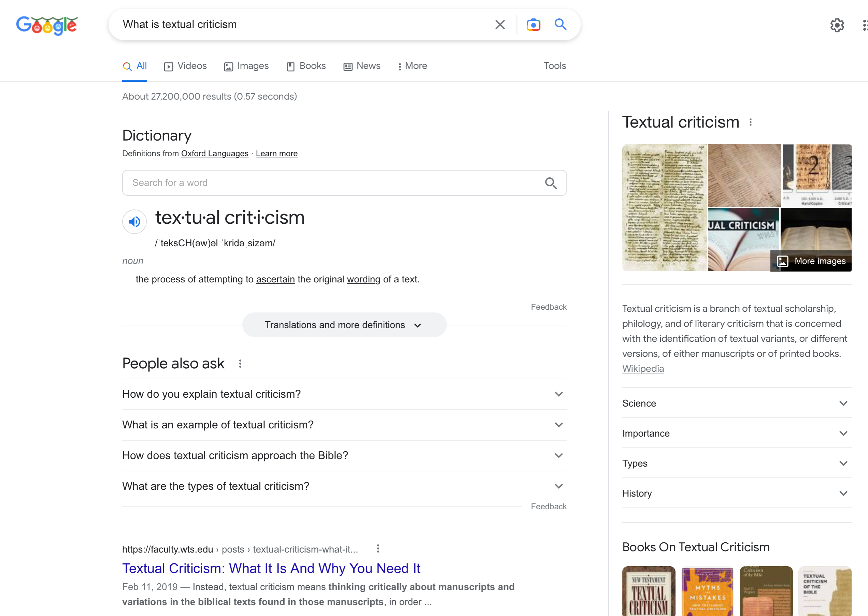Image resolution: width=868 pixels, height=616 pixels.
Task: Open three-dot menu next to faculty.wts.edu result
Action: point(378,549)
